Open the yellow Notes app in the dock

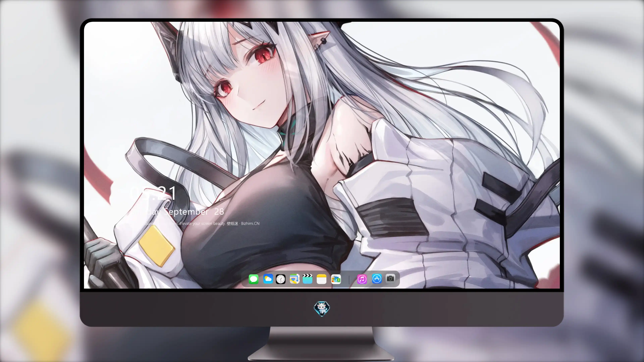click(x=321, y=279)
